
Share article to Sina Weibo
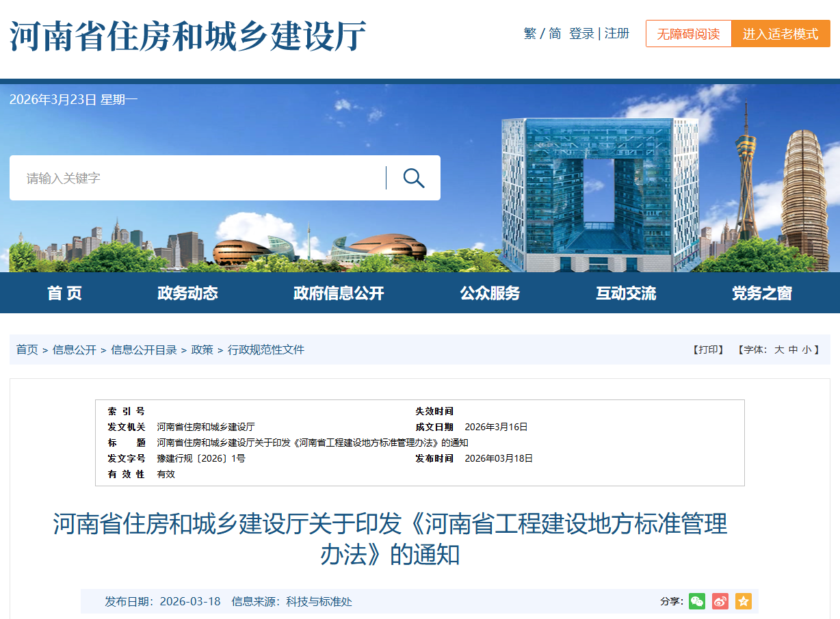click(x=719, y=601)
